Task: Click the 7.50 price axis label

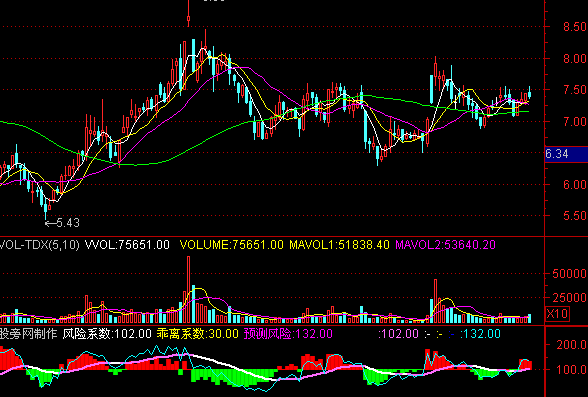Action: point(574,90)
